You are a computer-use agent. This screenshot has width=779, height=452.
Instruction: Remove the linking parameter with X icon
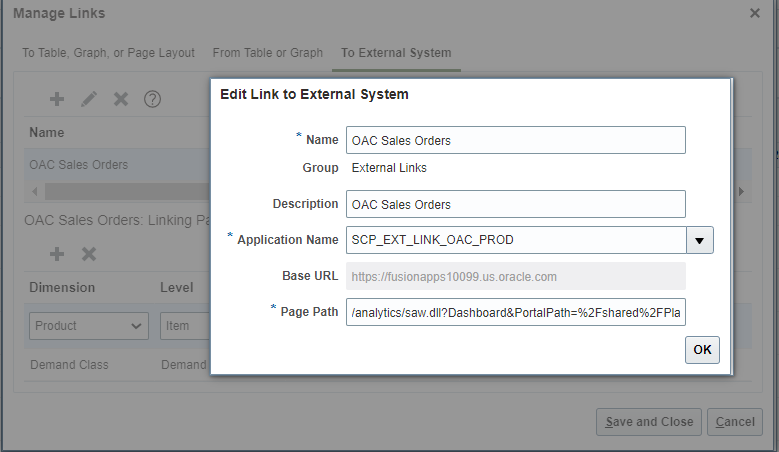[89, 254]
